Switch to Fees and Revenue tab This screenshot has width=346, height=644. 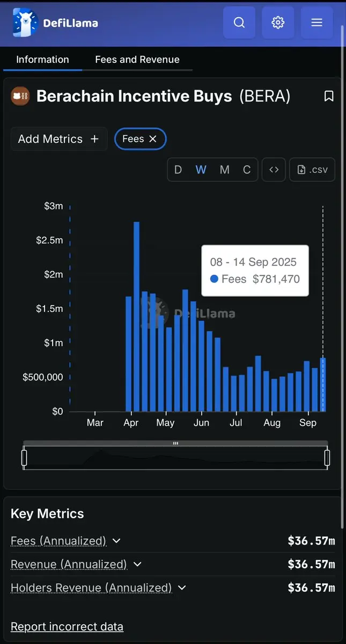pos(137,60)
